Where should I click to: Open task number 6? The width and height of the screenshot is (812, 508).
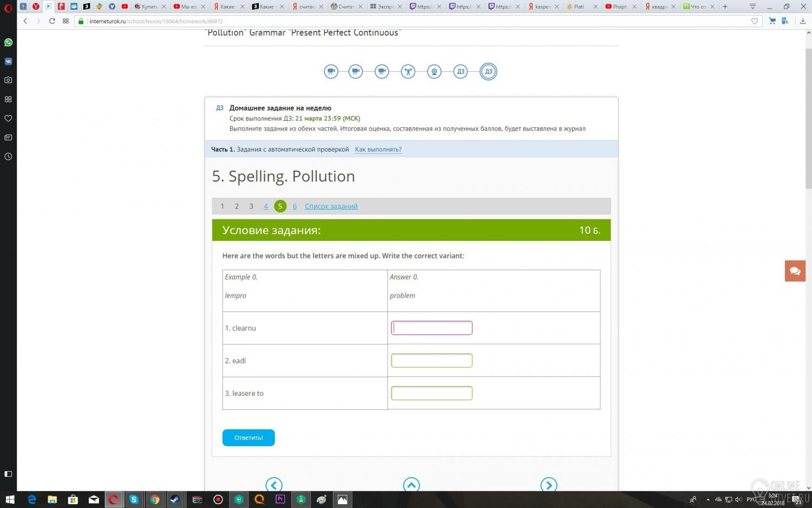[294, 206]
